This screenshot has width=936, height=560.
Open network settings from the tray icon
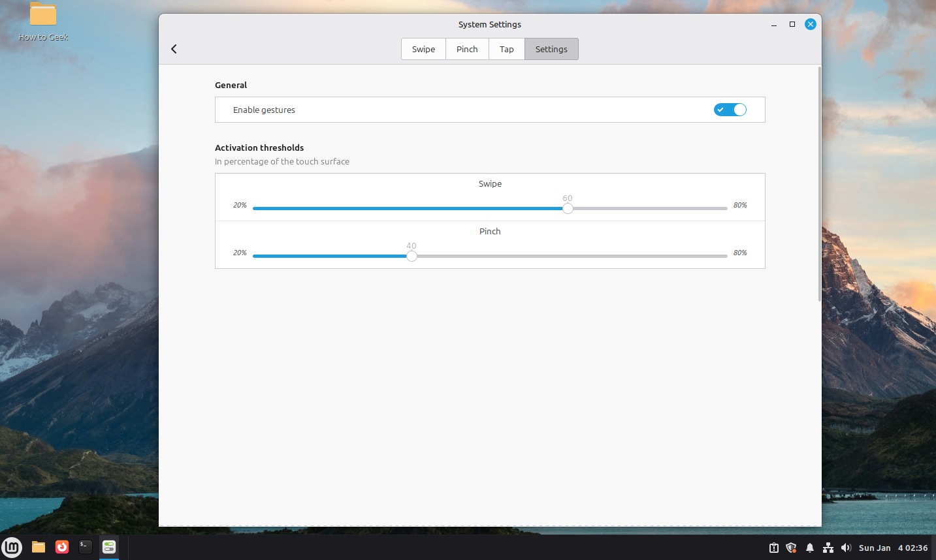pyautogui.click(x=828, y=548)
